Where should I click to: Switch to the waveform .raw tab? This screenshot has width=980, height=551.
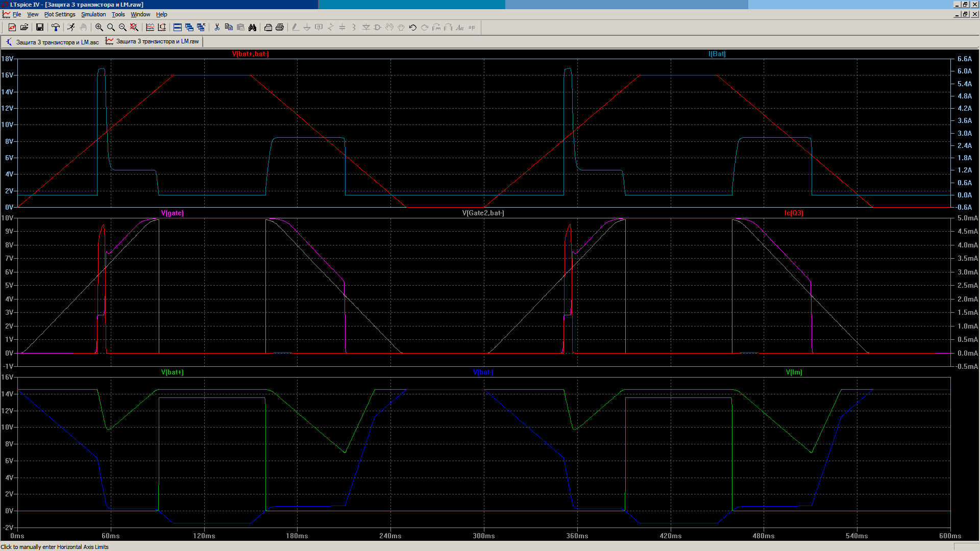153,41
